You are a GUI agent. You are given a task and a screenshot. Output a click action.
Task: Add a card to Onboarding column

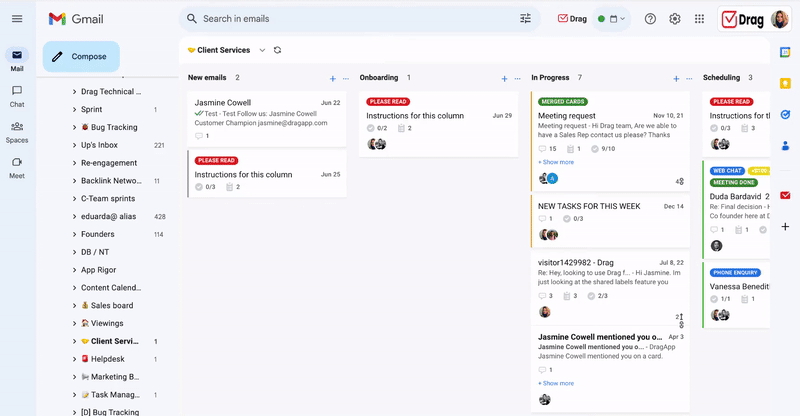tap(504, 79)
